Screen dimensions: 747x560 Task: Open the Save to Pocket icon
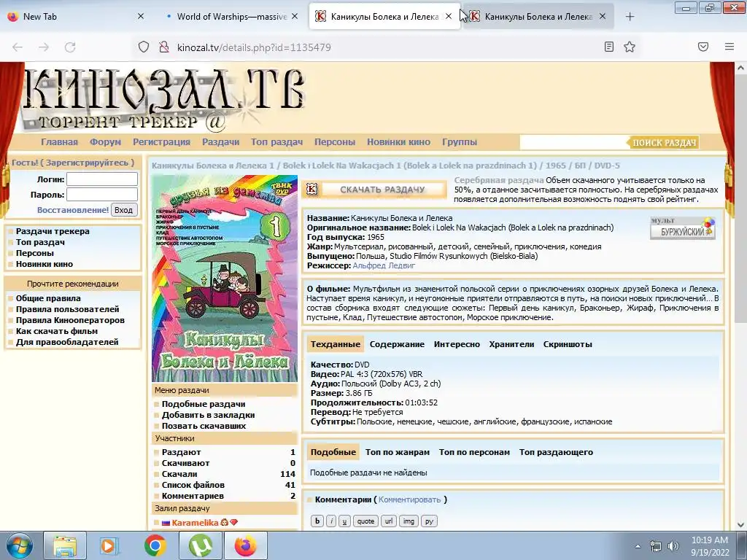pyautogui.click(x=703, y=47)
